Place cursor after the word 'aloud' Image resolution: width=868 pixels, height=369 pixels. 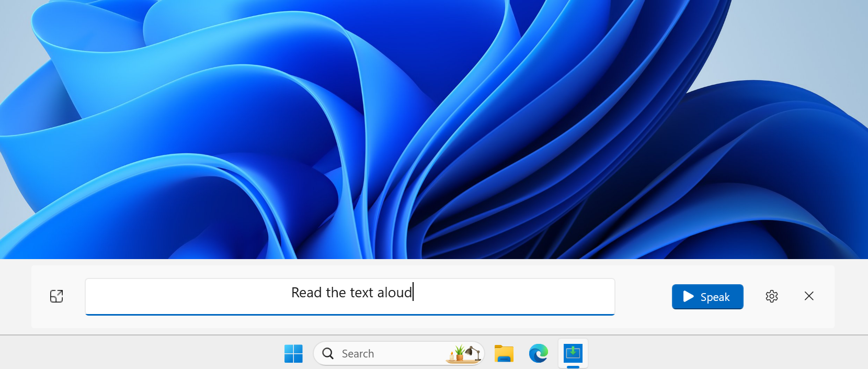pos(413,293)
